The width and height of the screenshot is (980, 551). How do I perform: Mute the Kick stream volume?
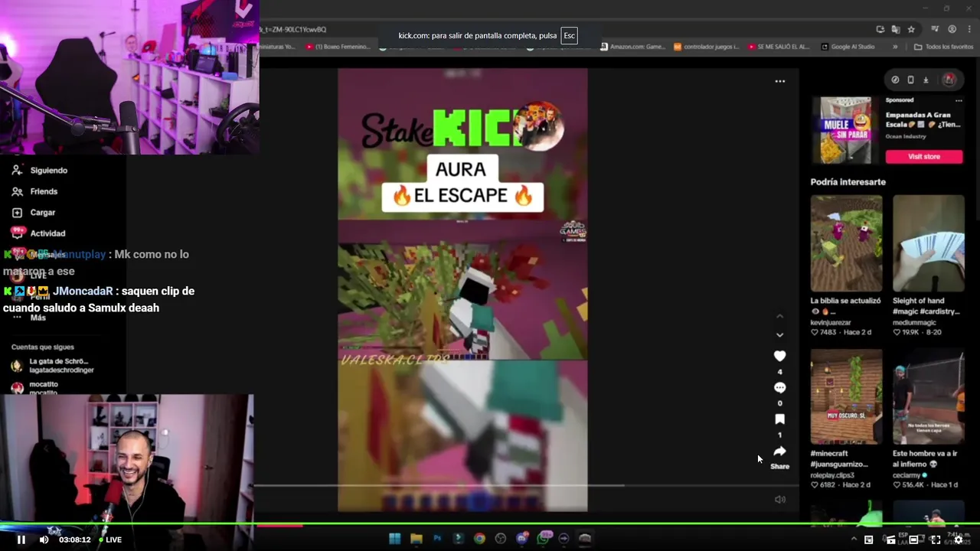coord(44,540)
